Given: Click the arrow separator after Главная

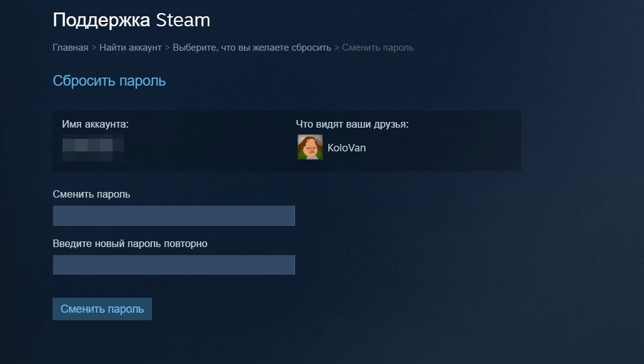Looking at the screenshot, I should 94,48.
